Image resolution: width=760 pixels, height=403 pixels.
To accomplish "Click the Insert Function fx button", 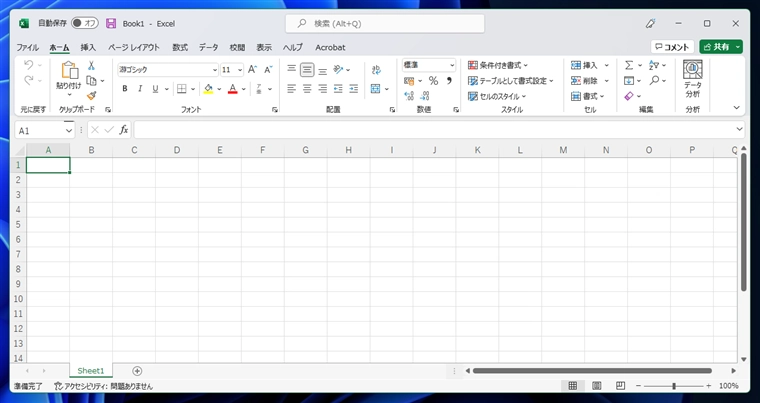I will [124, 130].
